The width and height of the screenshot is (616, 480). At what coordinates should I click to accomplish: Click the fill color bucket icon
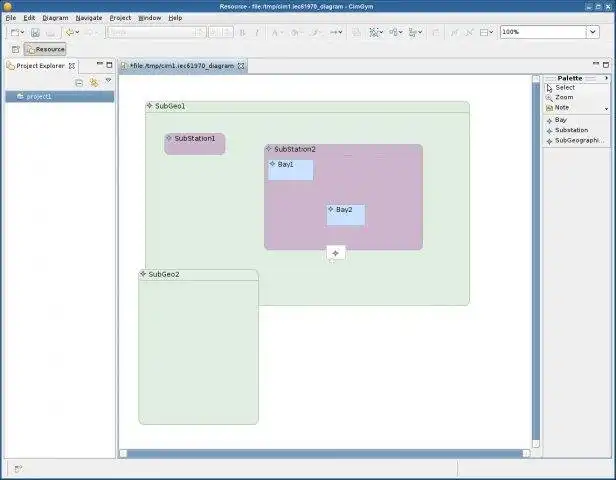[294, 33]
